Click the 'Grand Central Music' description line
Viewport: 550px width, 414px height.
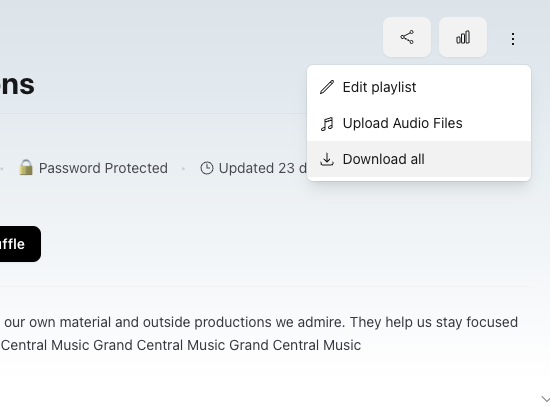[181, 345]
